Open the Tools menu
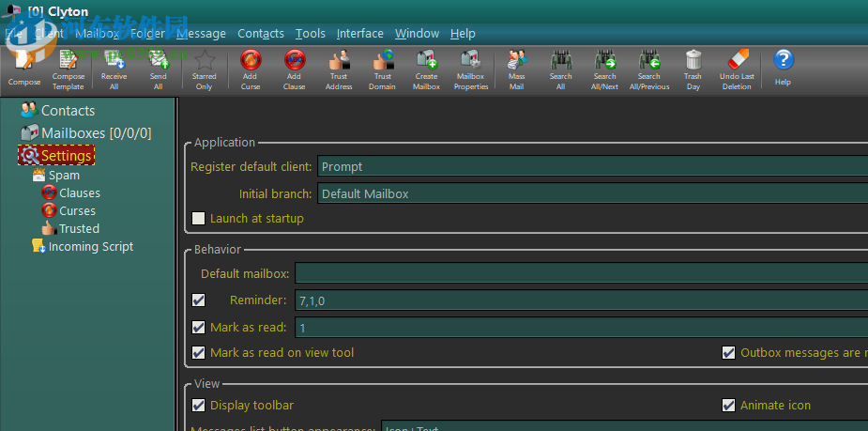 [x=311, y=33]
